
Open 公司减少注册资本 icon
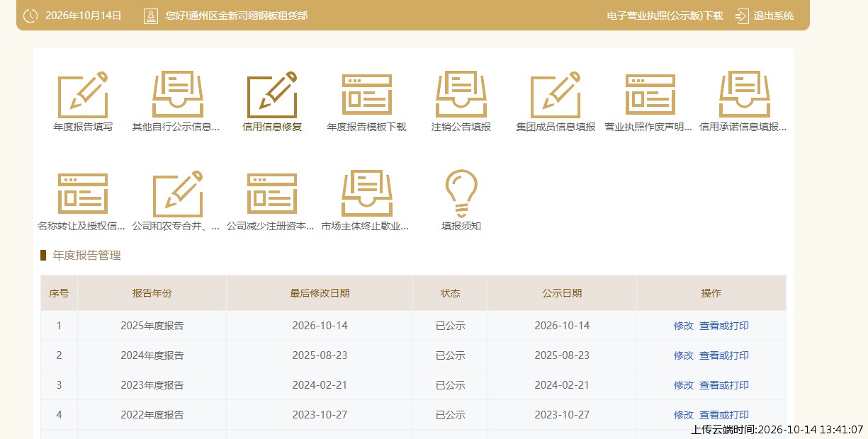pyautogui.click(x=272, y=193)
